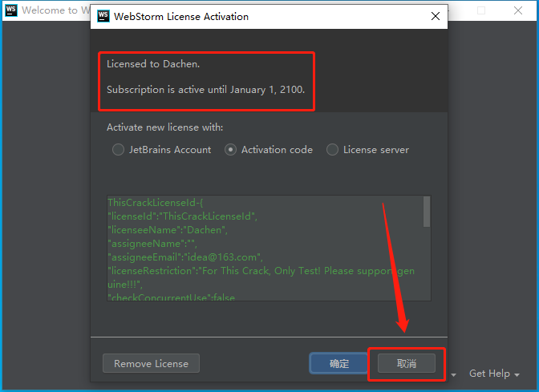Maximize the Welcome to WebStorm window

481,10
